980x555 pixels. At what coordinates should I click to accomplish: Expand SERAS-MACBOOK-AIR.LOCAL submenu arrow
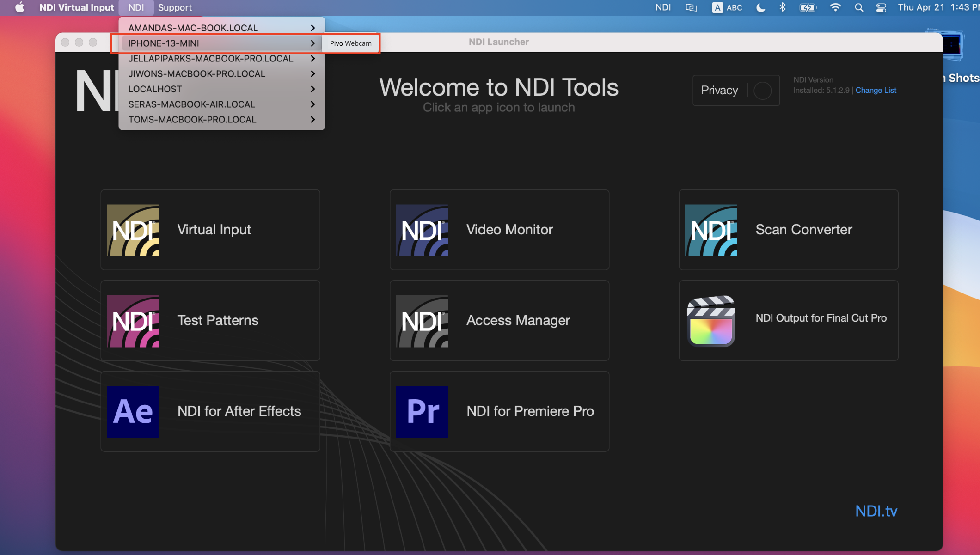pos(313,104)
